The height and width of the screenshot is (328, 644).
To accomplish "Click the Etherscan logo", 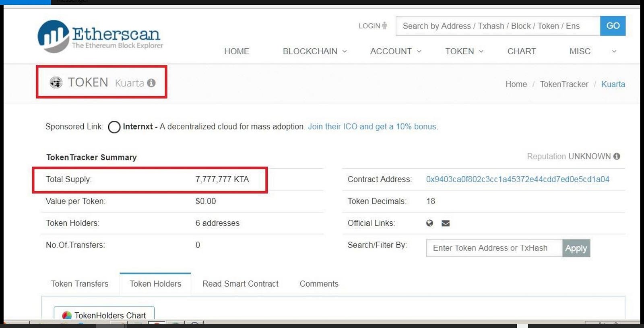I will (x=100, y=36).
